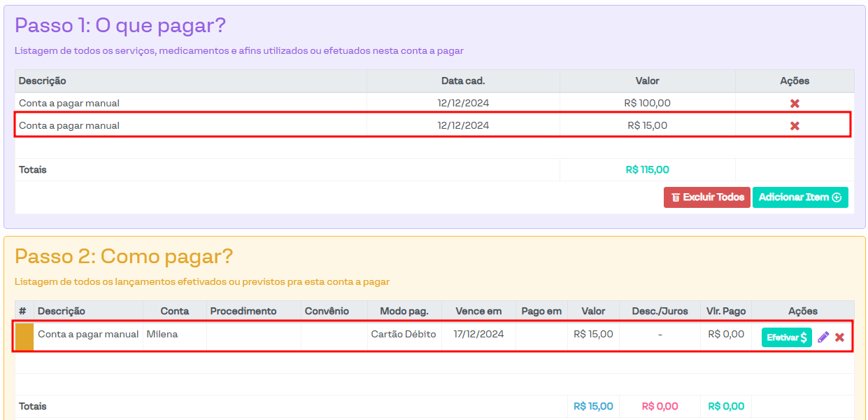
Task: Click the Vence em column header
Action: pos(478,311)
